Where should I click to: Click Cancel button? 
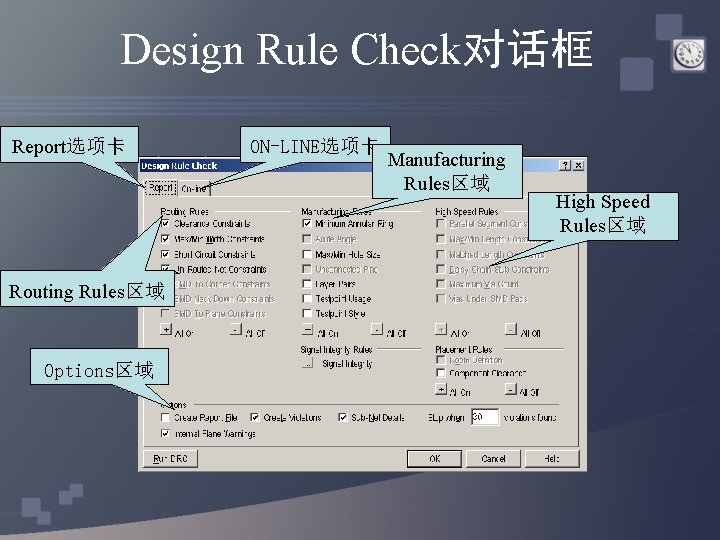[x=493, y=458]
